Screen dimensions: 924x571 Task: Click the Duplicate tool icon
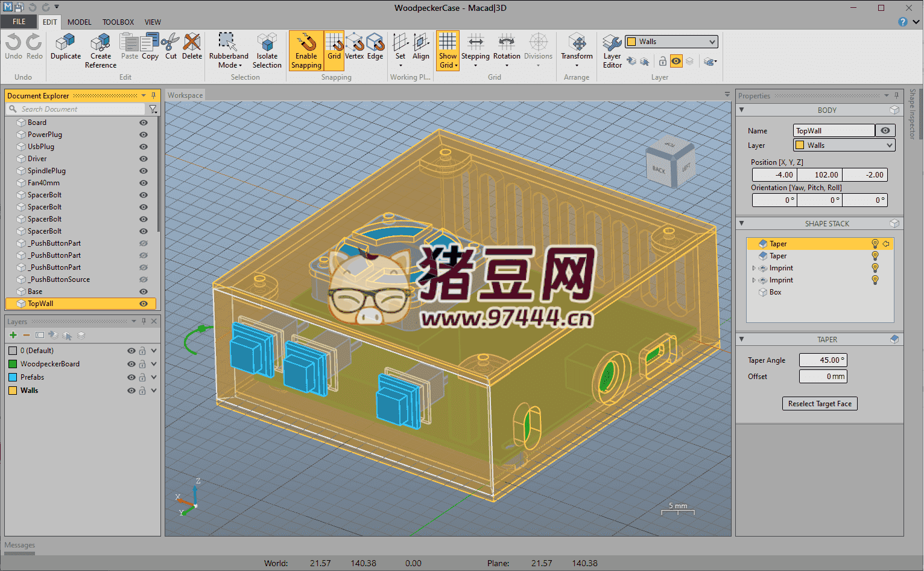[x=65, y=43]
